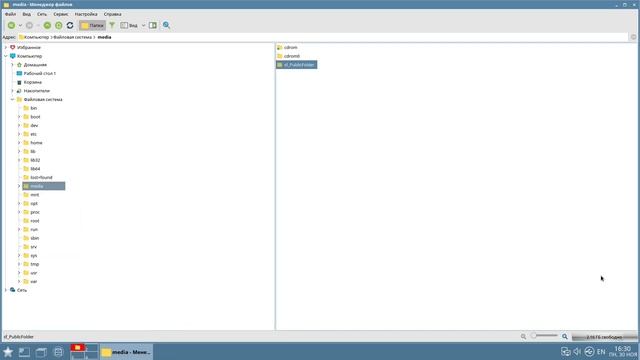Click the icon size zoom slider
The height and width of the screenshot is (360, 640).
point(544,336)
